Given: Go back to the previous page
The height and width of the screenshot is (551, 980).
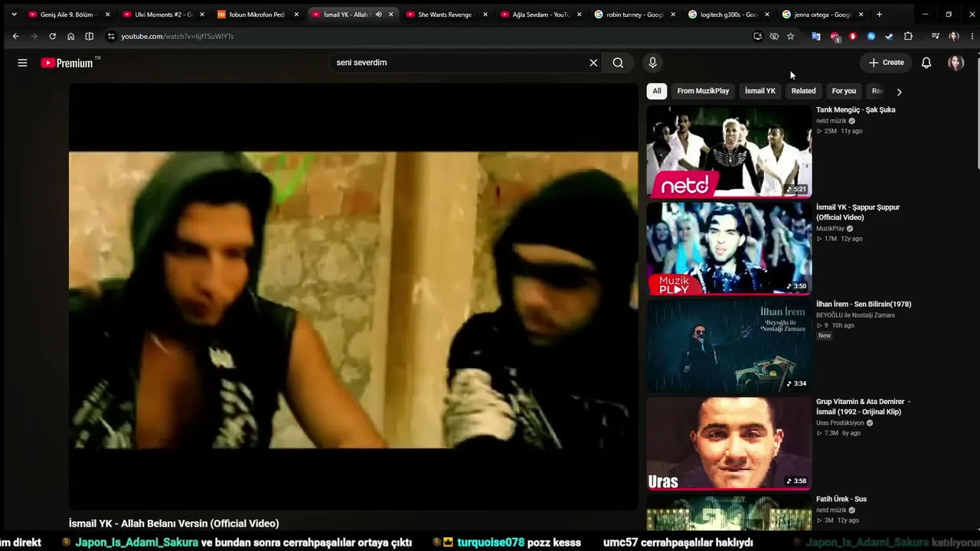Looking at the screenshot, I should click(15, 36).
